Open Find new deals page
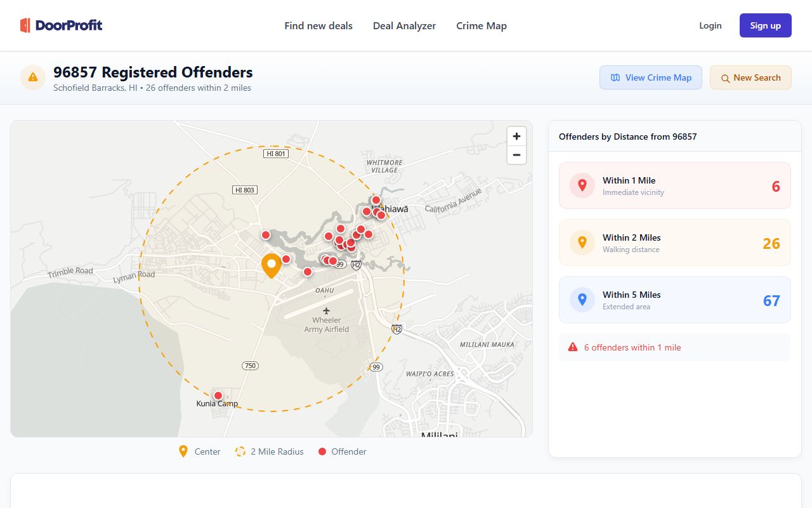This screenshot has width=812, height=508. (318, 26)
